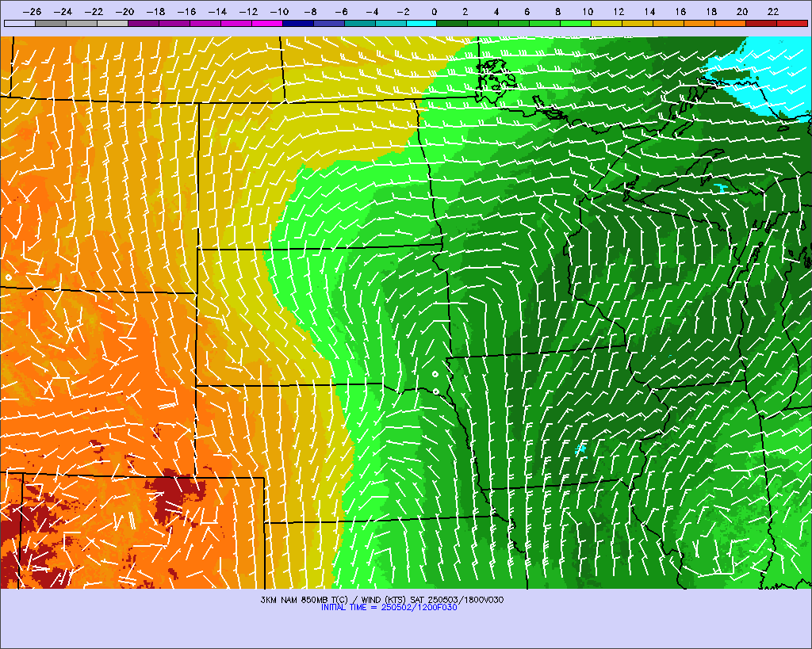Click the "10" legend label
This screenshot has width=812, height=649.
[588, 11]
